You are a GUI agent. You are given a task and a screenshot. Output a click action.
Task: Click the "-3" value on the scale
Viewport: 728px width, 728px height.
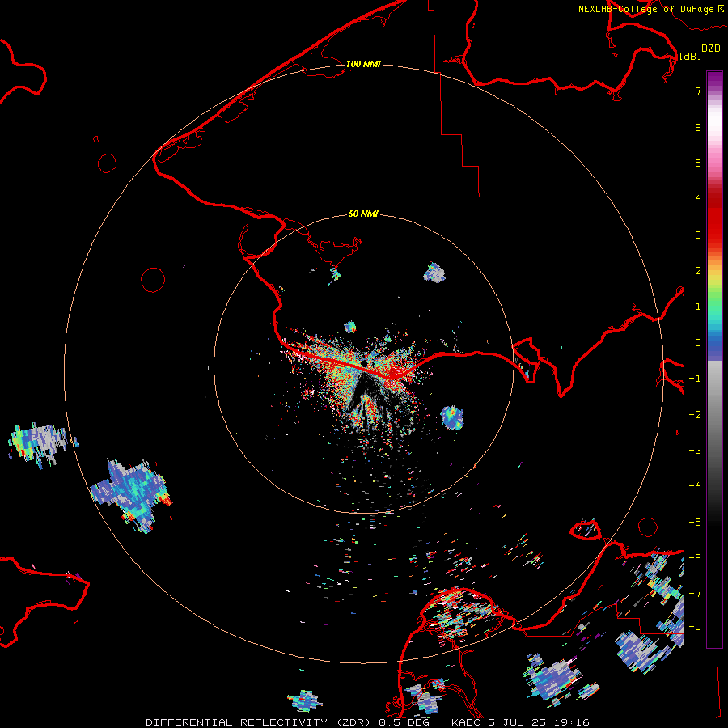coord(695,451)
